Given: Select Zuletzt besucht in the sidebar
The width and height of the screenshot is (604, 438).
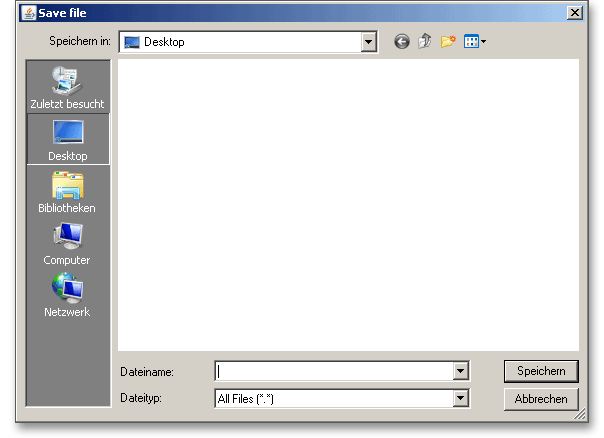Looking at the screenshot, I should pos(67,86).
